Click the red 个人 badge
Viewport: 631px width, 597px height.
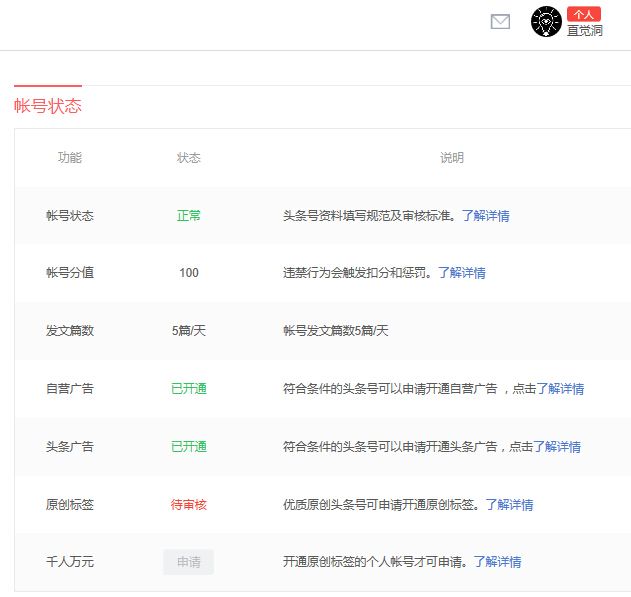click(584, 14)
